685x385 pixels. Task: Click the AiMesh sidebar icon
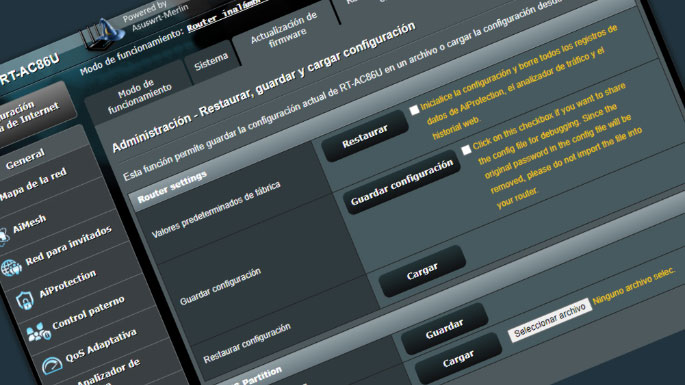[3, 236]
